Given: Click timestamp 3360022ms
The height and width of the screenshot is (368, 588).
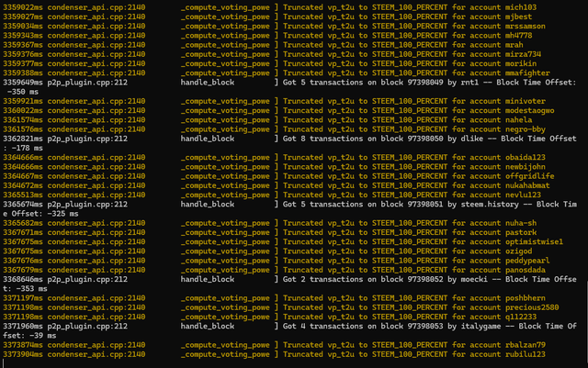Looking at the screenshot, I should 22,110.
